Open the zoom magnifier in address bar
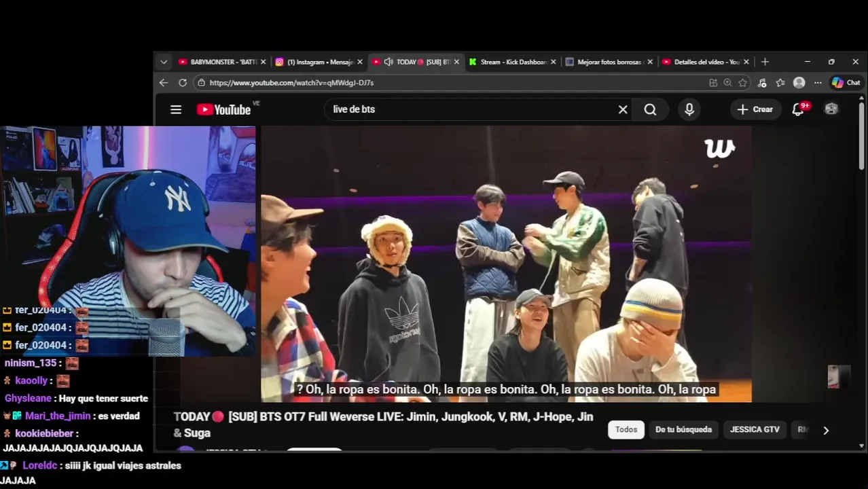 pos(728,82)
